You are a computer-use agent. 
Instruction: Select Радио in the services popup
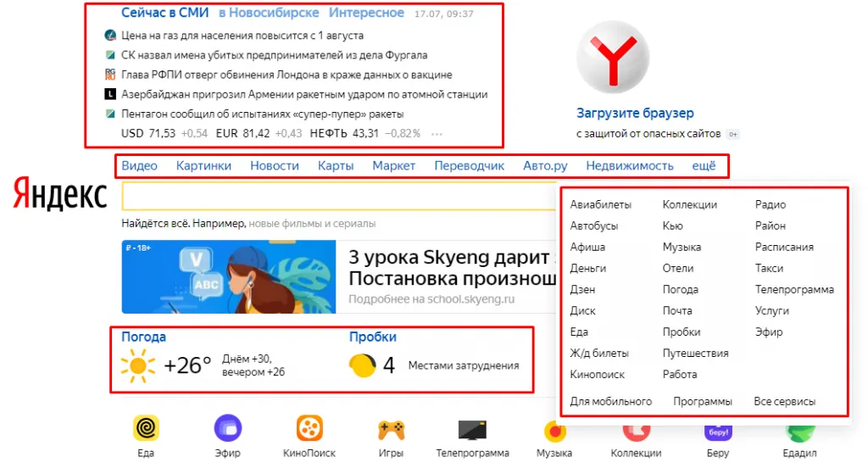[771, 205]
